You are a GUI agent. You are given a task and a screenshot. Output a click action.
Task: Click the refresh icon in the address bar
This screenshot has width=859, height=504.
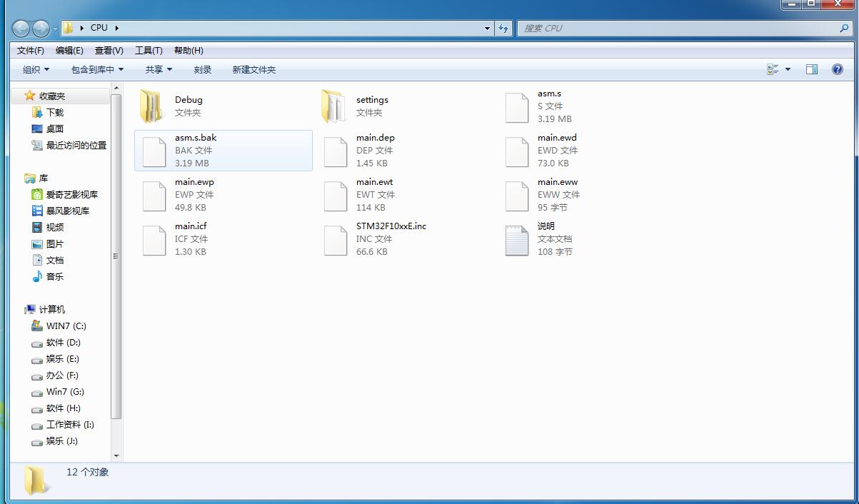coord(504,28)
